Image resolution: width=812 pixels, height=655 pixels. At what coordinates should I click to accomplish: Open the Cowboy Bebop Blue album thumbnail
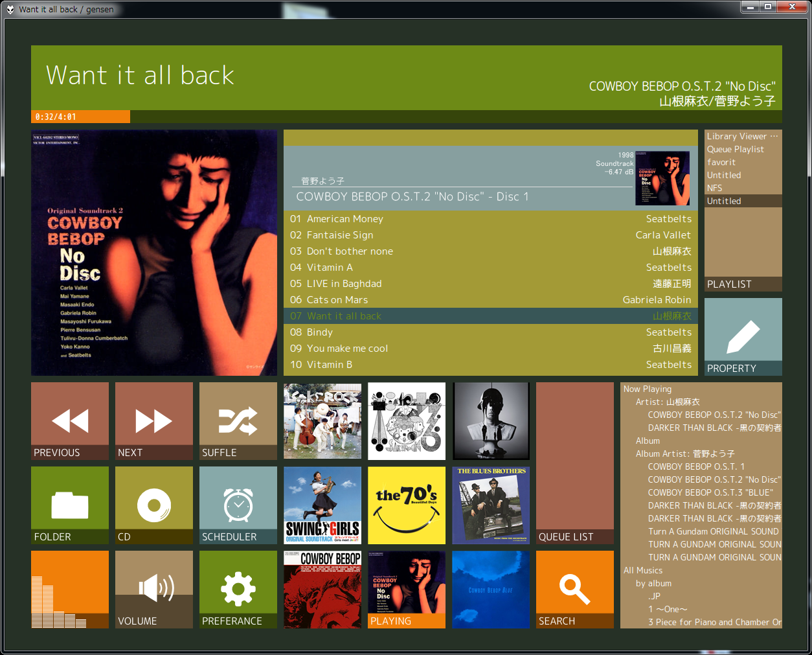pos(491,590)
